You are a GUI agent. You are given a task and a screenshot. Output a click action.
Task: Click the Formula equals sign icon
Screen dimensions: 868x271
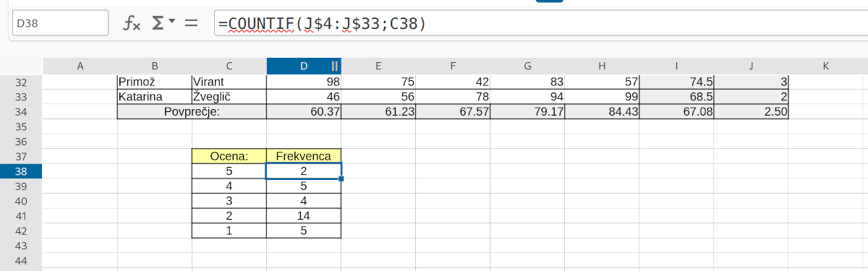[192, 23]
